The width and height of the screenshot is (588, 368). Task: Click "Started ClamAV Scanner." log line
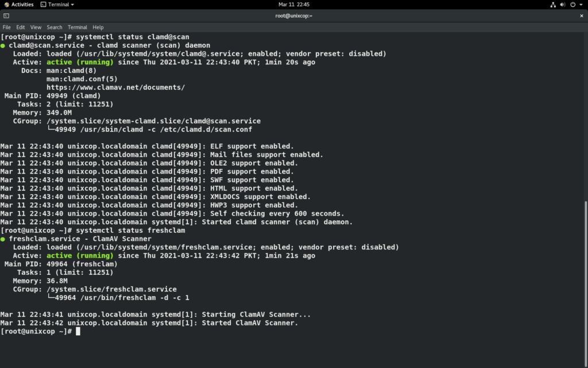pos(250,323)
